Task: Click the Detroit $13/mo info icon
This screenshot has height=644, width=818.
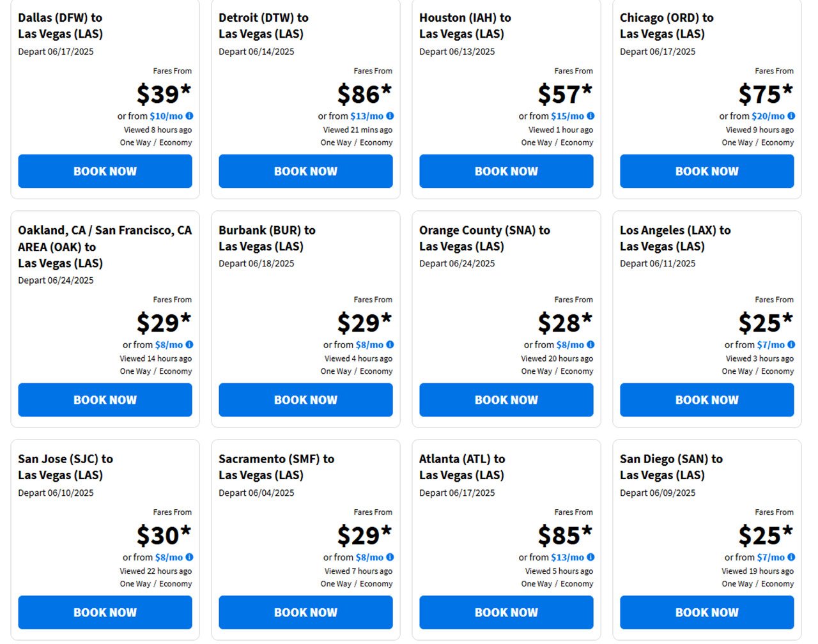Action: (390, 116)
